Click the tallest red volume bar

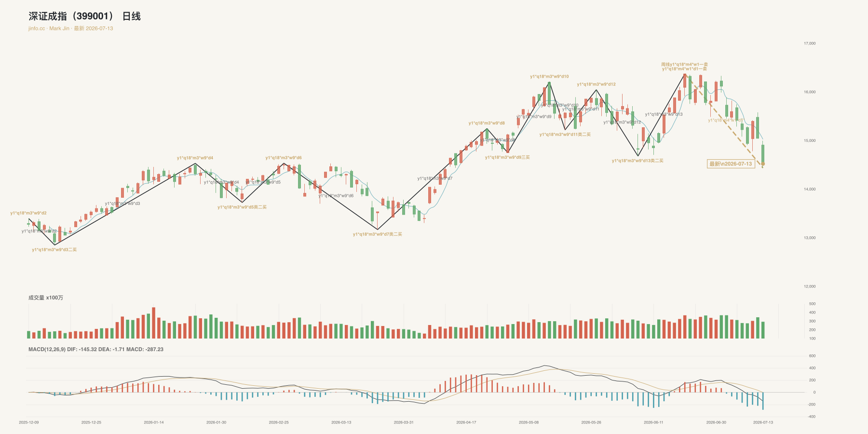pyautogui.click(x=154, y=323)
